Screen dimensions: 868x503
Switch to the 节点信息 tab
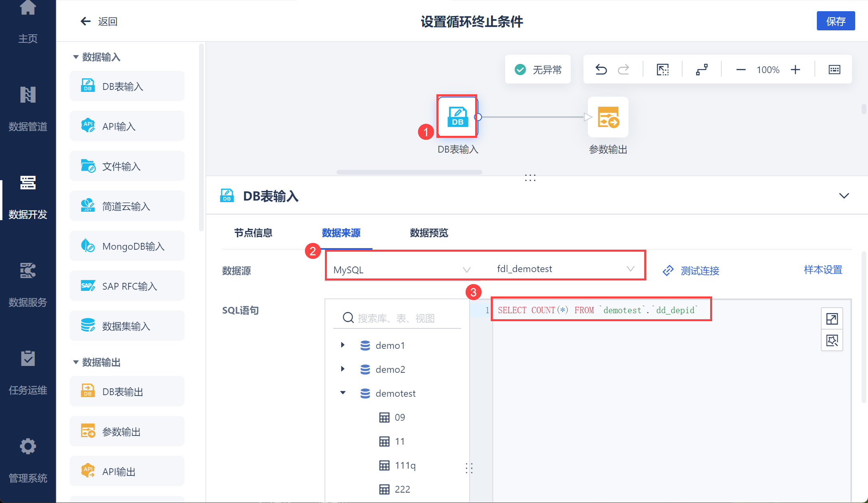(253, 233)
